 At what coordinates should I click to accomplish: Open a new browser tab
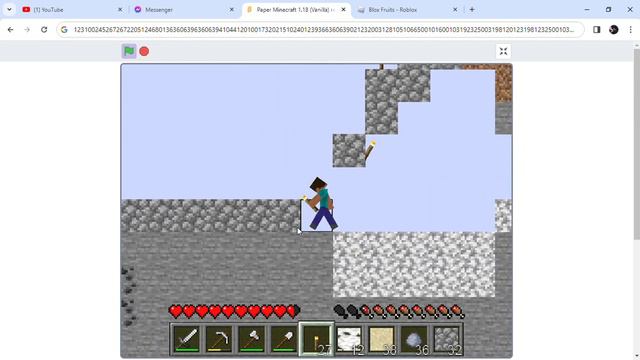[x=472, y=9]
